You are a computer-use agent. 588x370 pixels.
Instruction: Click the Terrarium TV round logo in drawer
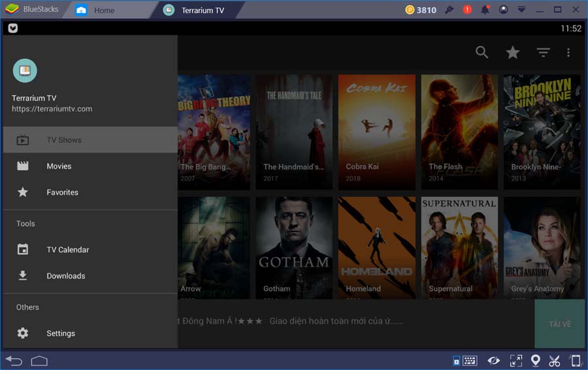[x=25, y=71]
